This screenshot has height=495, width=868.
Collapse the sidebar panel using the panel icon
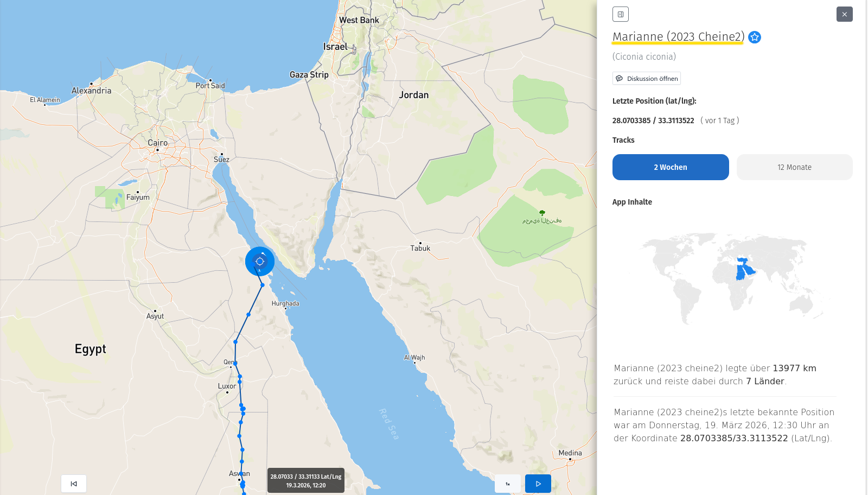coord(620,14)
